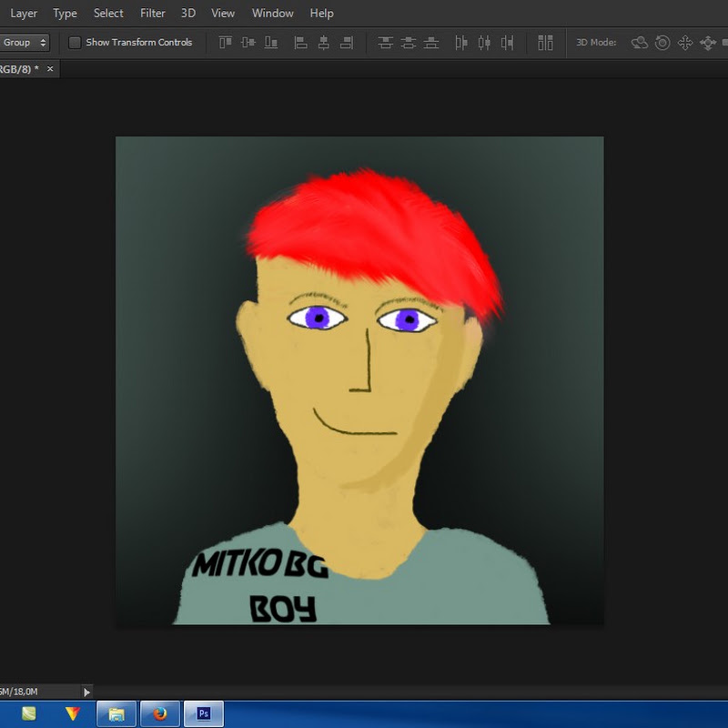Click Align Left Edges icon
The height and width of the screenshot is (728, 728).
point(301,43)
